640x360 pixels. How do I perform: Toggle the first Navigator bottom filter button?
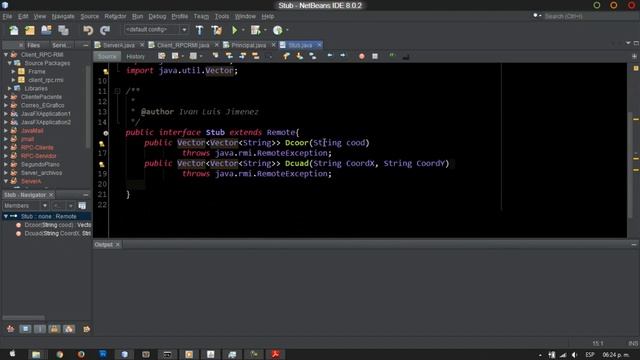tap(10, 329)
